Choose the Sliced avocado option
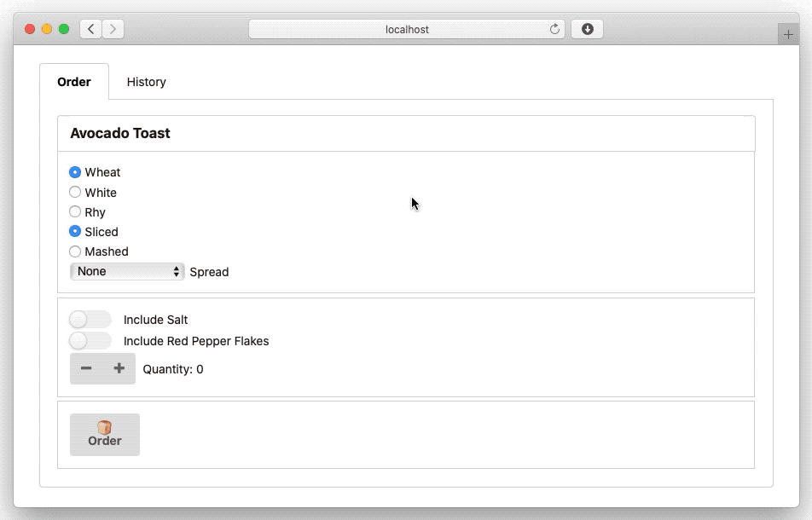812x520 pixels. point(75,231)
